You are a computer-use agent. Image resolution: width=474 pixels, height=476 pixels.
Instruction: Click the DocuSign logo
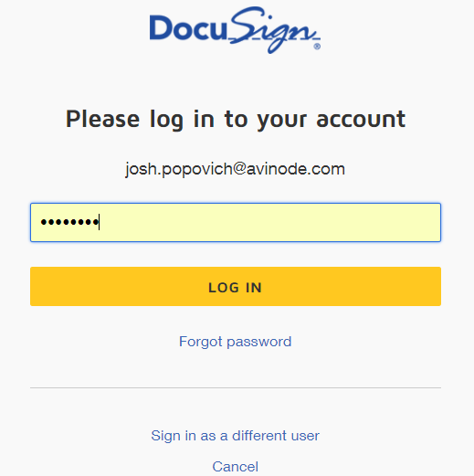235,30
